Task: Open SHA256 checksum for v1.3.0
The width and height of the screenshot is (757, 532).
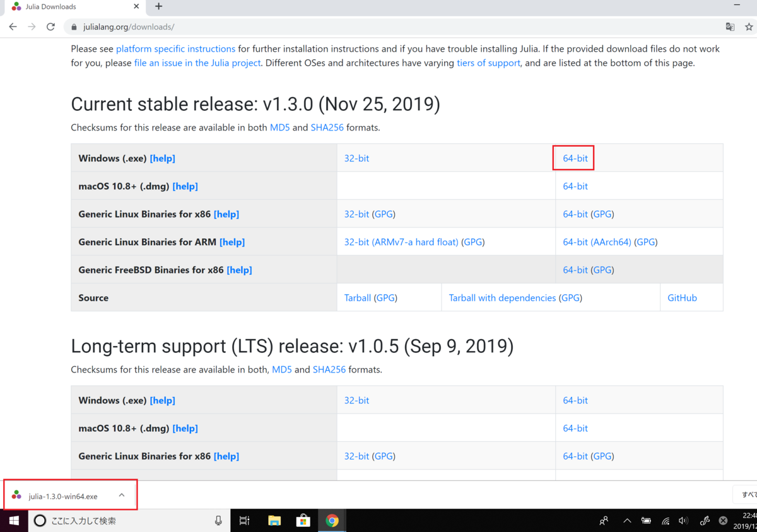Action: tap(327, 127)
